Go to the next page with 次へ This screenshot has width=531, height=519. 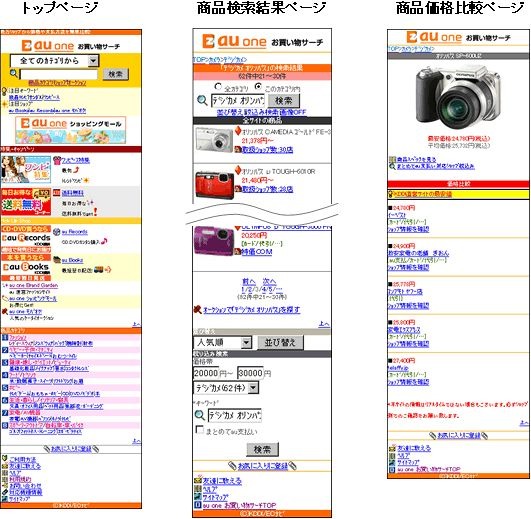269,281
